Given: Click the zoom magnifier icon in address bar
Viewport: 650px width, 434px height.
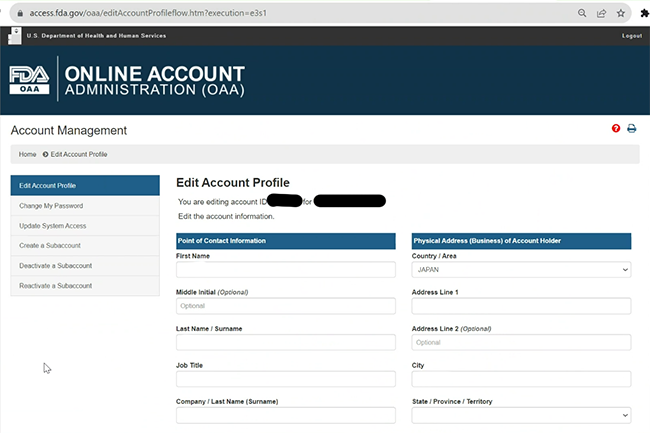Looking at the screenshot, I should click(x=582, y=13).
